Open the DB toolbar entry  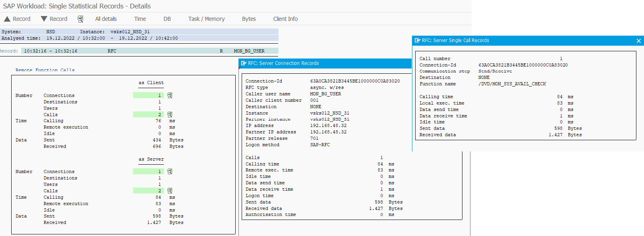(x=167, y=19)
